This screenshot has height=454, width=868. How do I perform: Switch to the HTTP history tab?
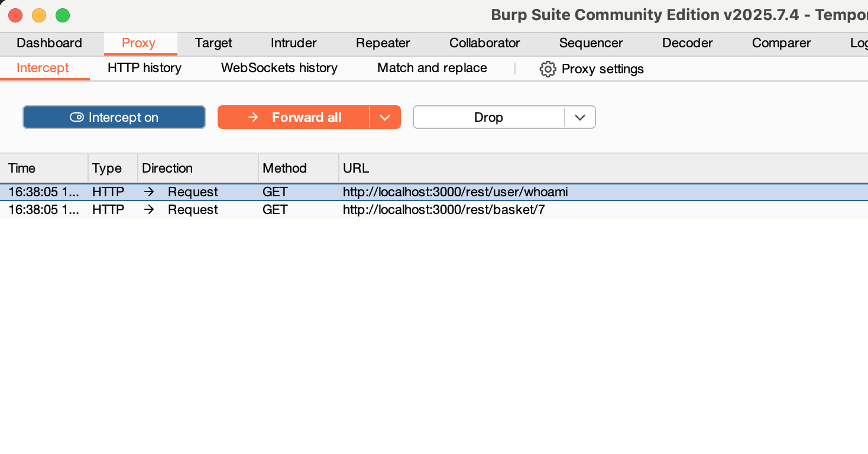click(144, 68)
